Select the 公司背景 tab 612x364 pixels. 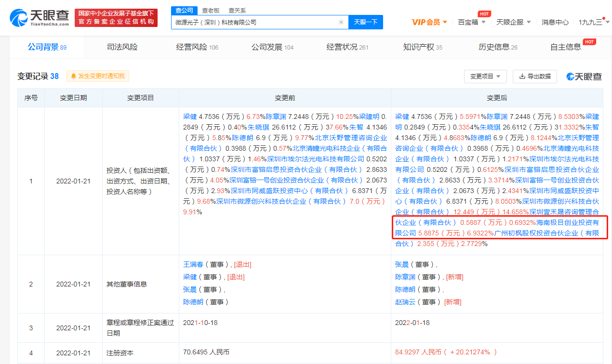click(47, 47)
